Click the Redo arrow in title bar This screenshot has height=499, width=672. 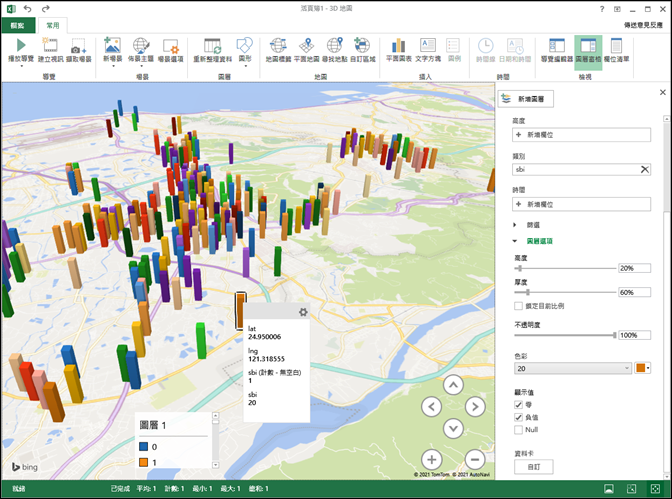(x=45, y=9)
